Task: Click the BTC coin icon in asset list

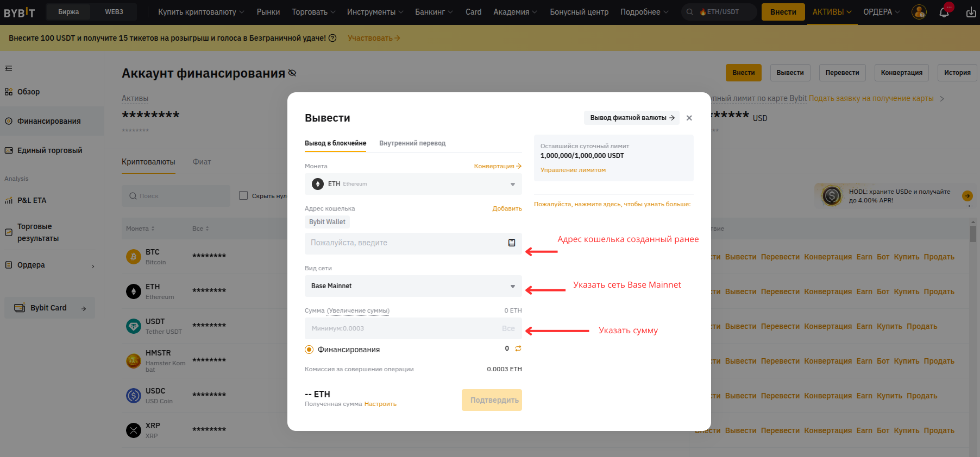Action: pyautogui.click(x=134, y=257)
